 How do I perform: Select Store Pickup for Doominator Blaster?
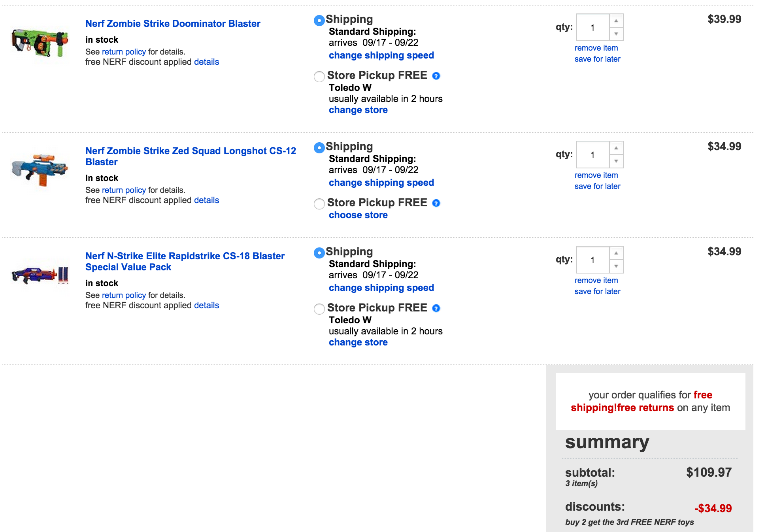coord(319,76)
